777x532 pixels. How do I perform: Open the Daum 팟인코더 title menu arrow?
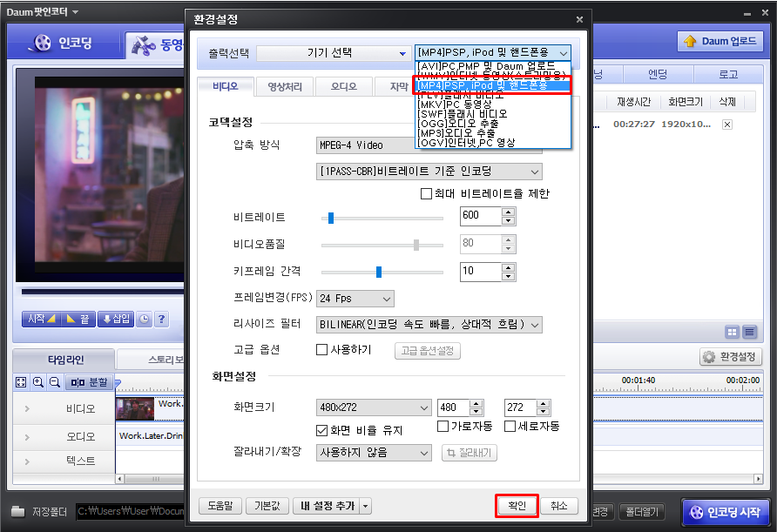[75, 12]
